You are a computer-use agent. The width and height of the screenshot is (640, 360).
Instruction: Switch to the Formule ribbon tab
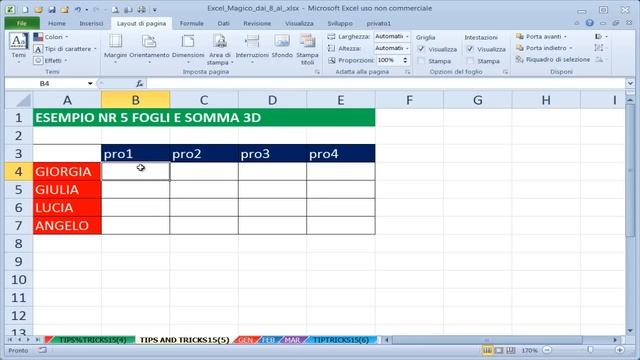(x=191, y=24)
